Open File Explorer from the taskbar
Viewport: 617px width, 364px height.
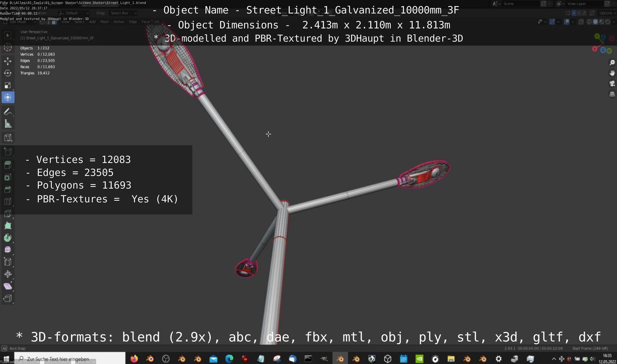(x=451, y=359)
